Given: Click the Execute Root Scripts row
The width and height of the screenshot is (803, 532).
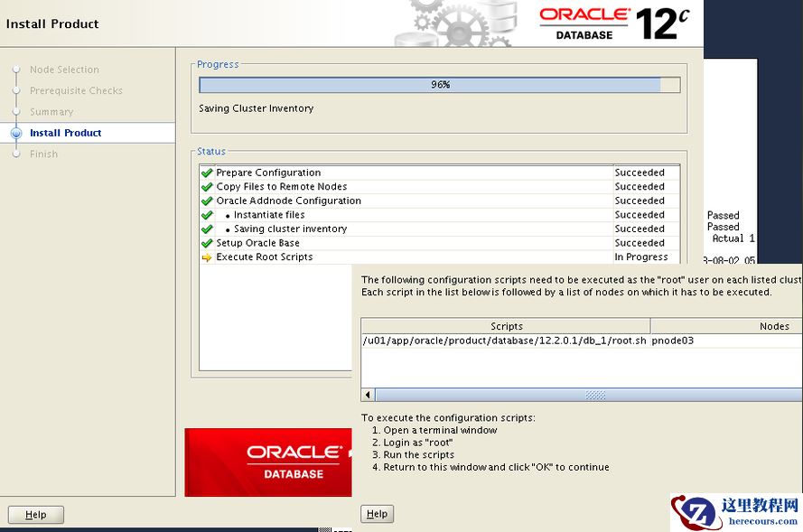Looking at the screenshot, I should coord(439,257).
